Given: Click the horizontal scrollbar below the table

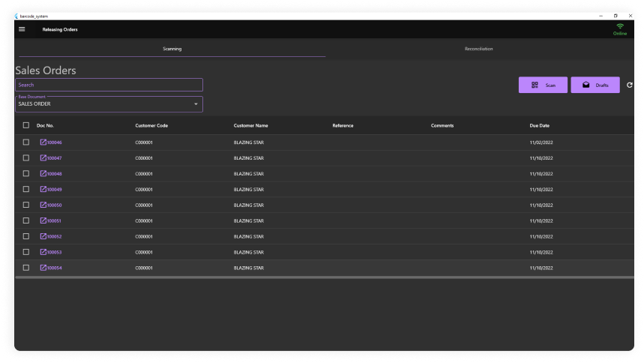Looking at the screenshot, I should coord(325,277).
